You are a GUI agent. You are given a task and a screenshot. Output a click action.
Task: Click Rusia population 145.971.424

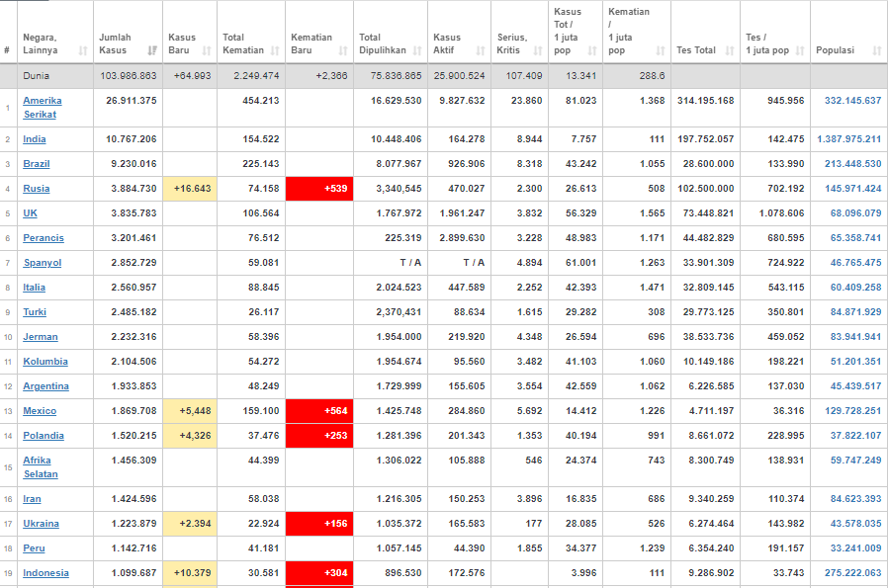point(852,189)
